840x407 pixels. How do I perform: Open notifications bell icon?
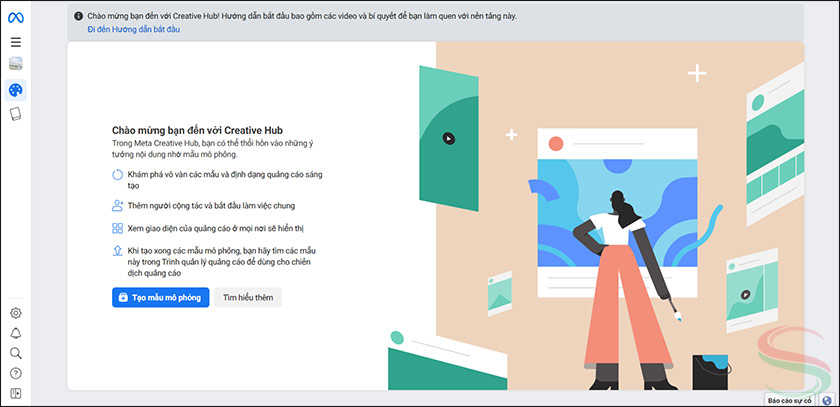[16, 333]
